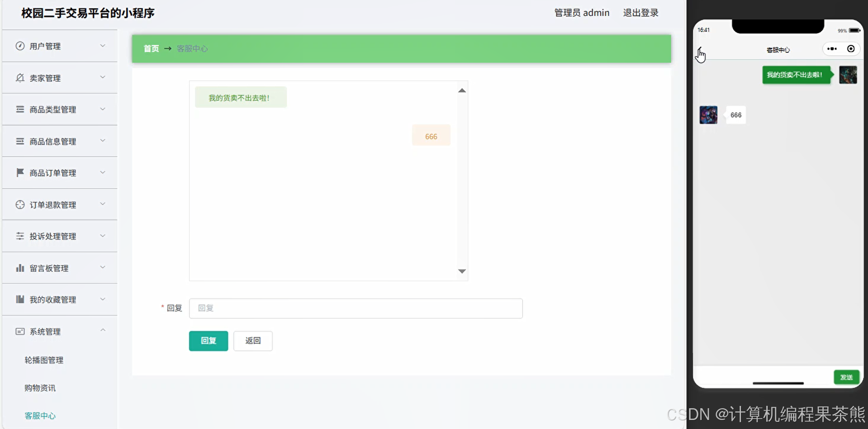The height and width of the screenshot is (429, 868).
Task: Click the 用户管理 compass icon
Action: point(20,46)
